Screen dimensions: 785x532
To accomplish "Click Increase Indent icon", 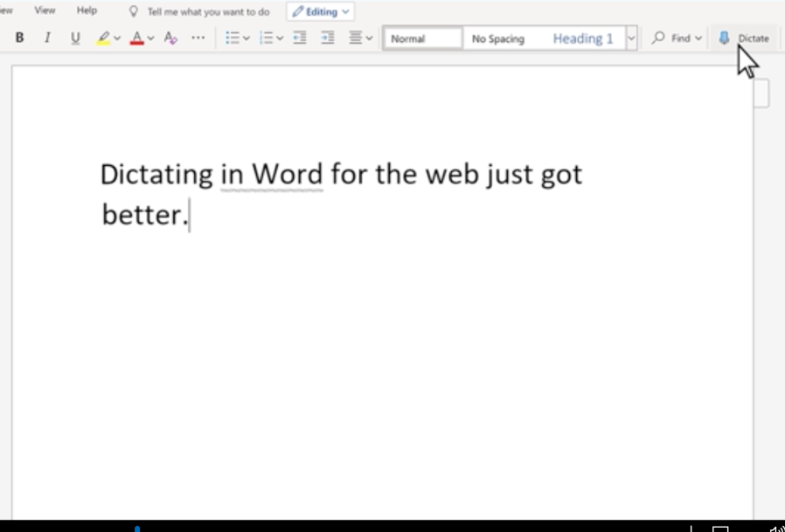I will tap(328, 38).
